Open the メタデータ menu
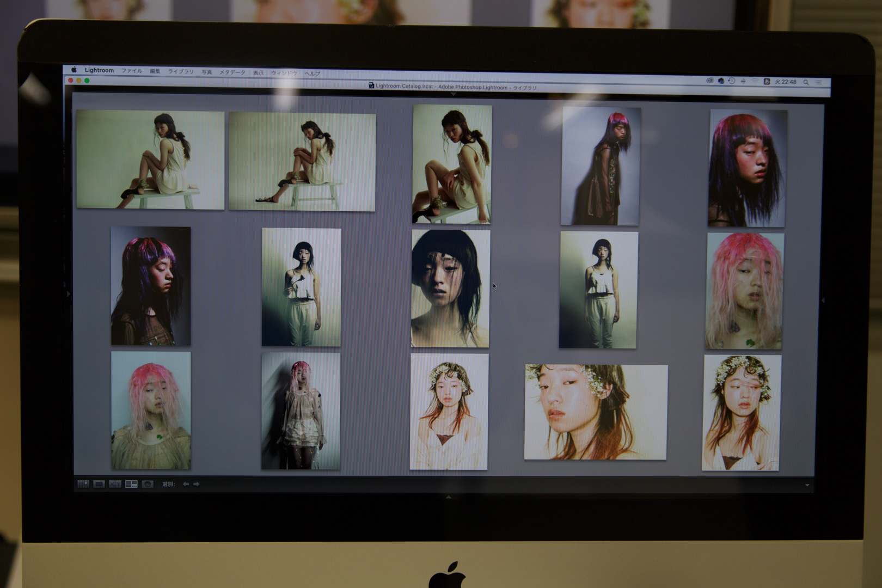This screenshot has width=882, height=588. click(x=232, y=72)
